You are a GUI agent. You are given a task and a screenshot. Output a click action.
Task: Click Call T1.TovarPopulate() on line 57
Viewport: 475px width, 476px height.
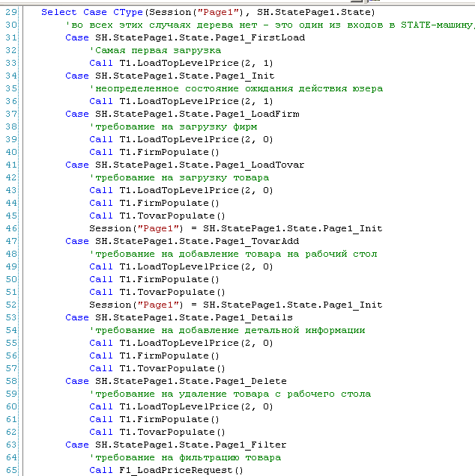coord(157,368)
